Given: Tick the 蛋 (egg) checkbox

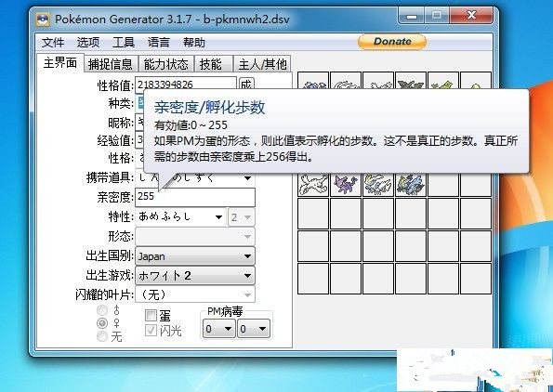Looking at the screenshot, I should point(151,315).
